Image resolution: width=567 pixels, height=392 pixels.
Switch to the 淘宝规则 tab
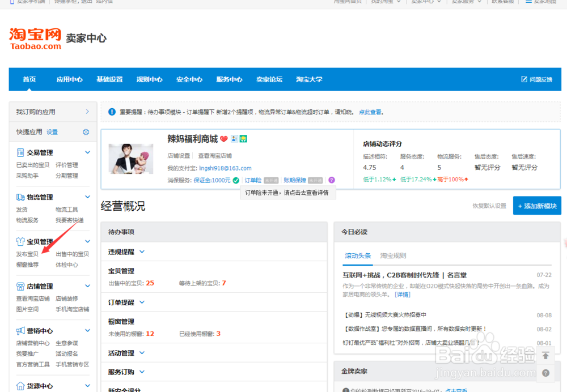click(393, 256)
